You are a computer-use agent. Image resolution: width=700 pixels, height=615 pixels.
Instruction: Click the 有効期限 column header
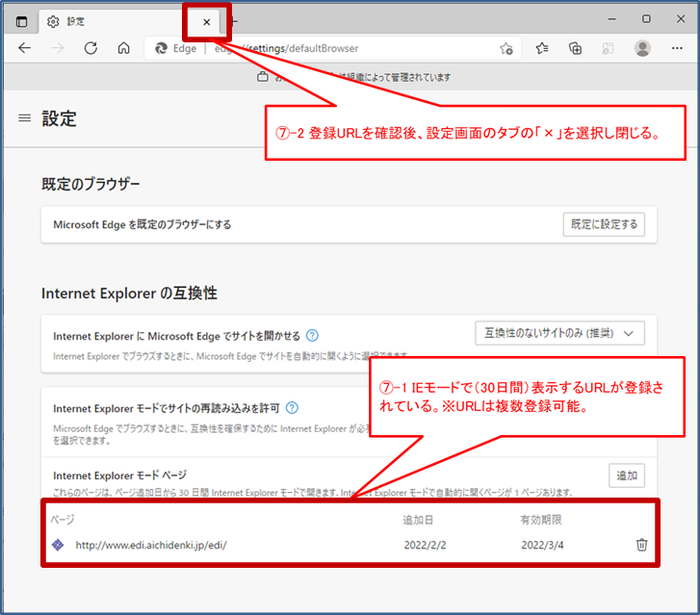(x=540, y=520)
